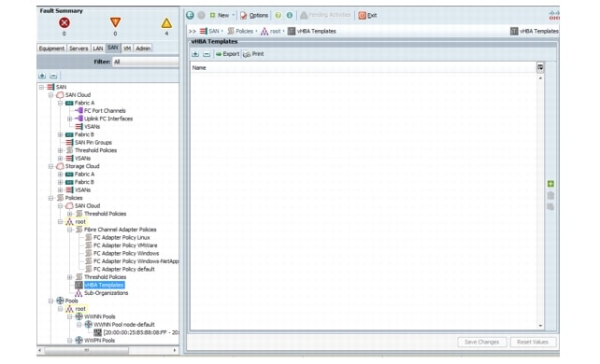Click the vHBA Templates breadcrumb
600x364 pixels.
point(317,32)
